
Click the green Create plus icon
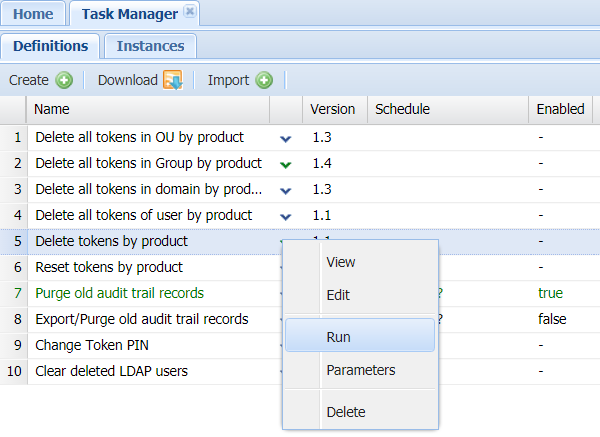pyautogui.click(x=64, y=80)
